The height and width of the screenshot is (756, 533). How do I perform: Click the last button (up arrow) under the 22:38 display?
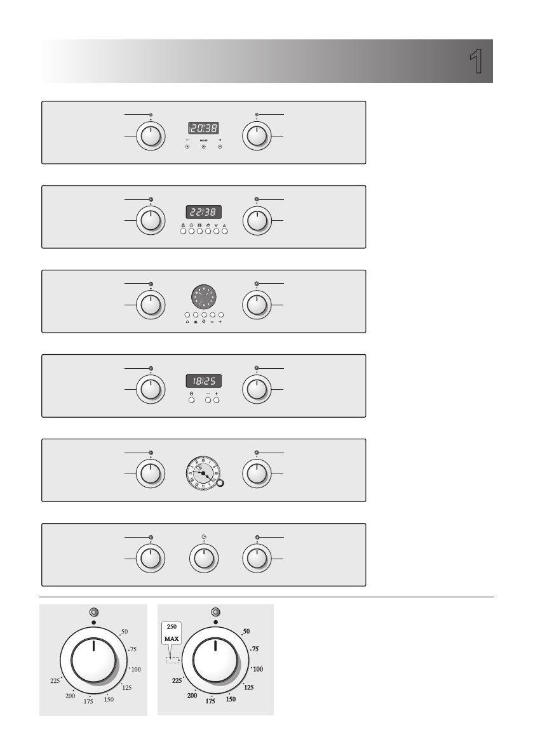[225, 232]
